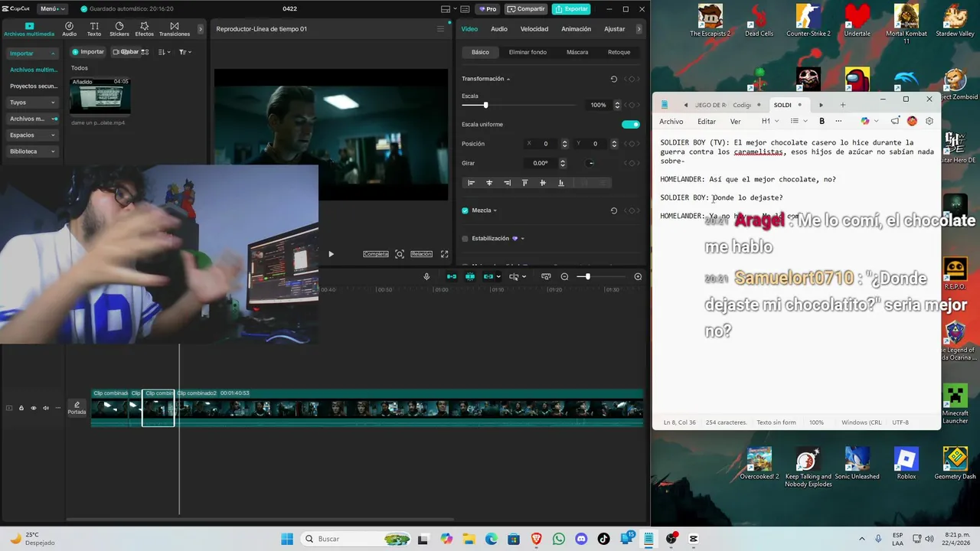980x551 pixels.
Task: Switch to the Ajustar tab
Action: (615, 29)
